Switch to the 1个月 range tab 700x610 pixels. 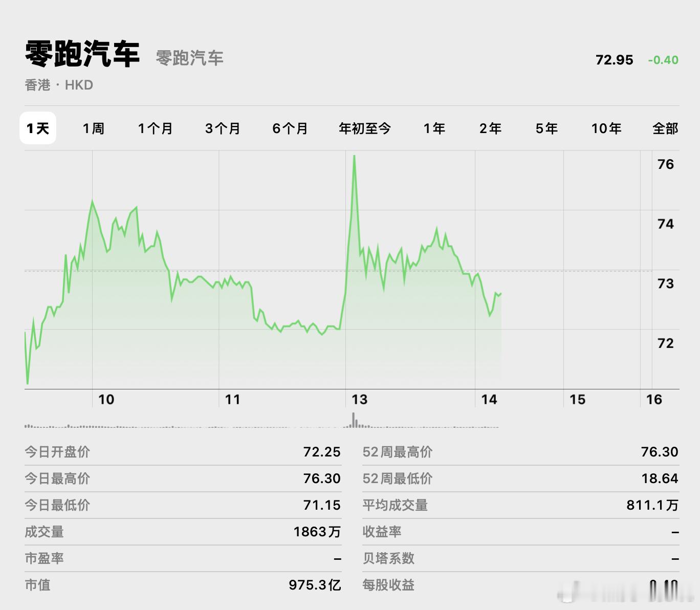point(155,128)
